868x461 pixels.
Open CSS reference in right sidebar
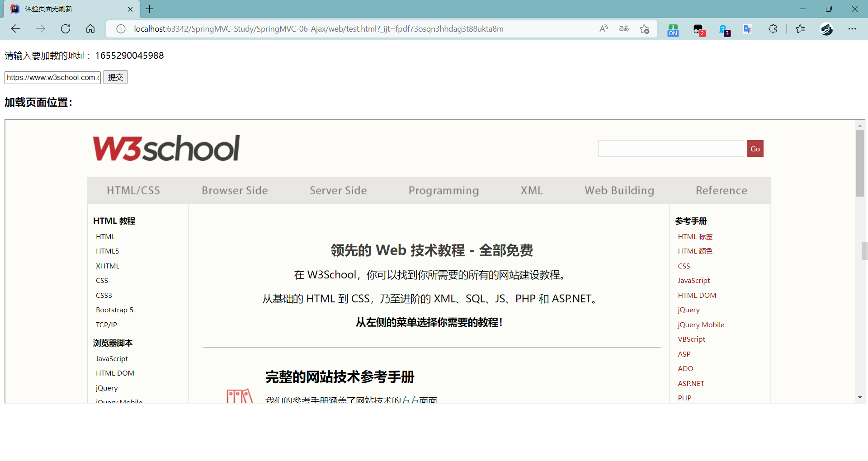pos(684,266)
